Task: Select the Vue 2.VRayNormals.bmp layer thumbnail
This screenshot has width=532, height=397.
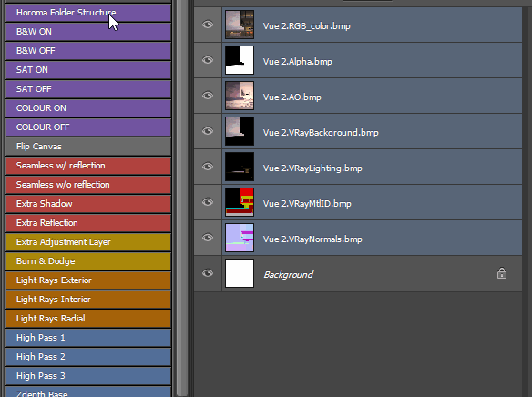Action: point(240,238)
